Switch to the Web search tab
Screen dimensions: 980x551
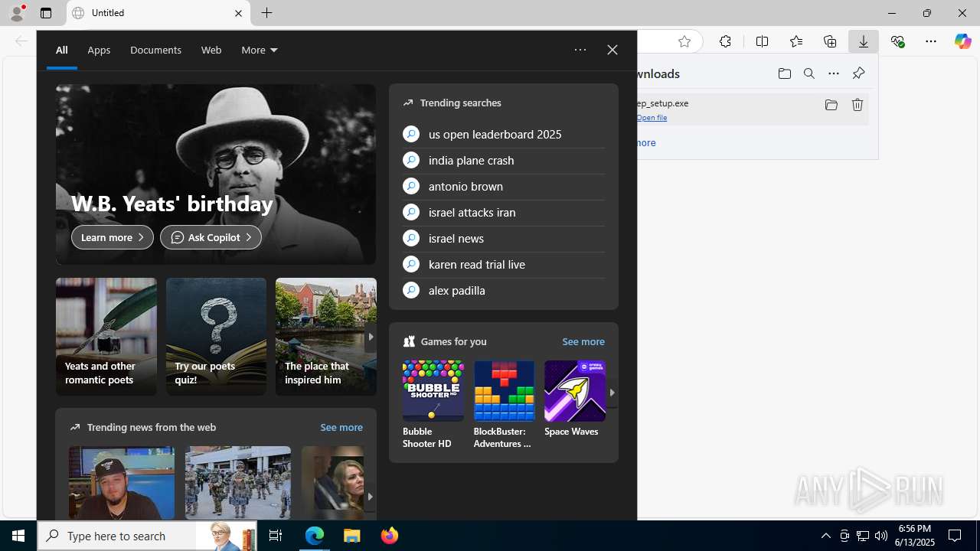coord(211,50)
